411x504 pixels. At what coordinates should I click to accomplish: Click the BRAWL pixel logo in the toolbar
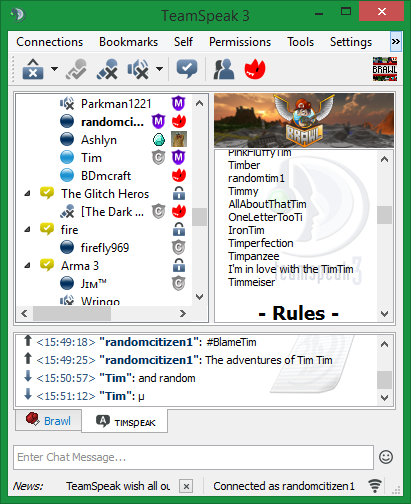[385, 69]
